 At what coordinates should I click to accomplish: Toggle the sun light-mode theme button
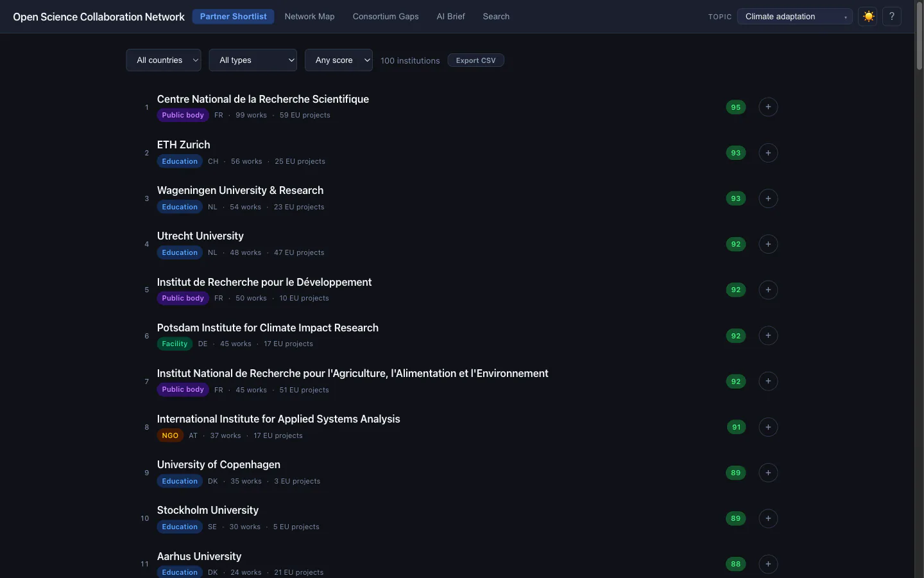coord(868,17)
